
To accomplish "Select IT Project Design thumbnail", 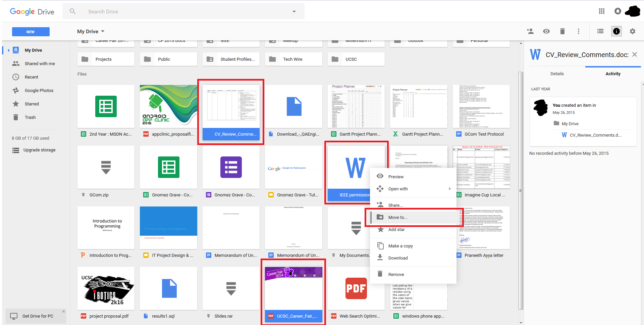I will 168,228.
